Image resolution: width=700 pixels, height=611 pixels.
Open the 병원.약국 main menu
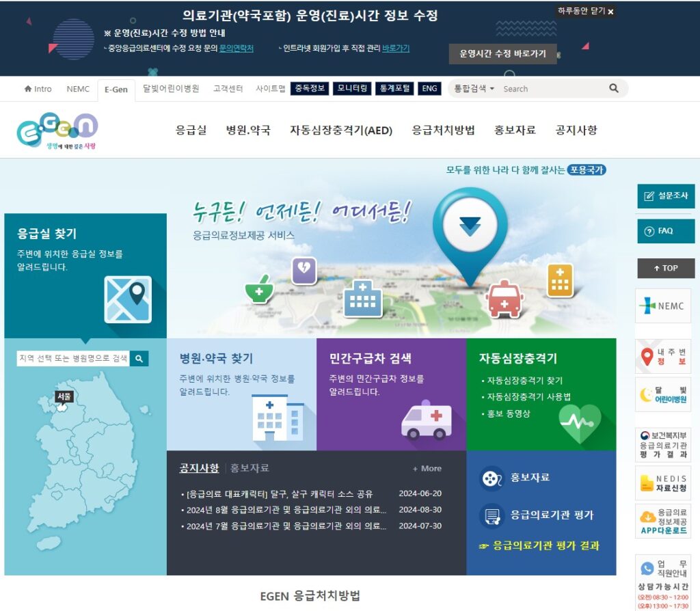pos(248,130)
